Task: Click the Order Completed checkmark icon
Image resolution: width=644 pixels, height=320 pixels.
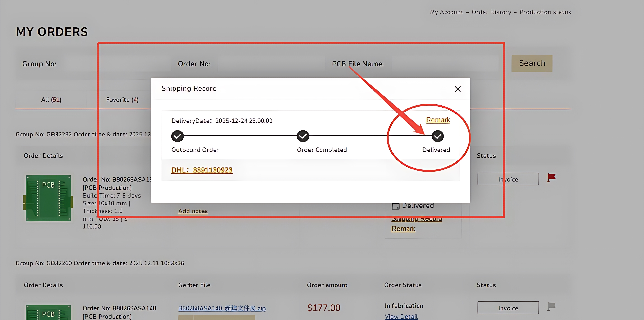Action: click(x=303, y=136)
